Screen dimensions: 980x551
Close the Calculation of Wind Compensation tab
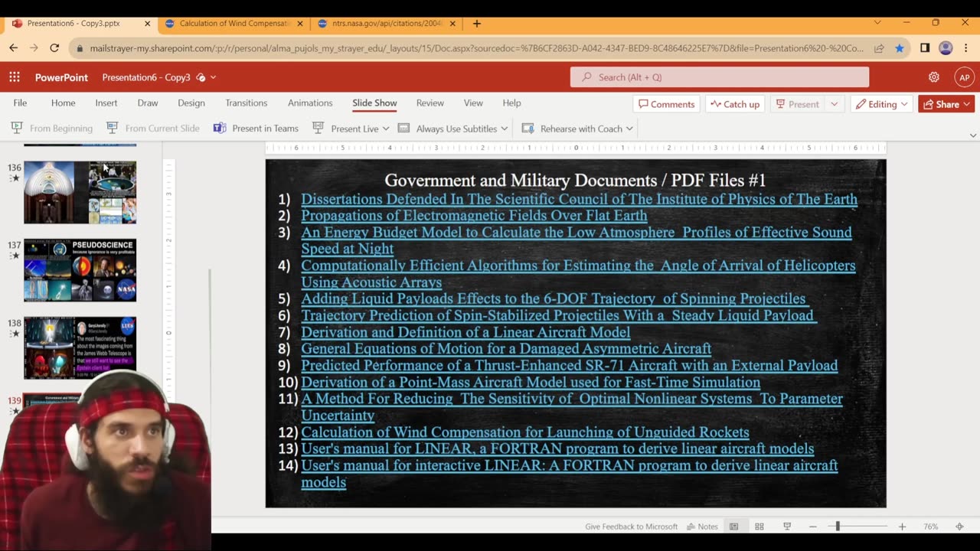coord(300,24)
